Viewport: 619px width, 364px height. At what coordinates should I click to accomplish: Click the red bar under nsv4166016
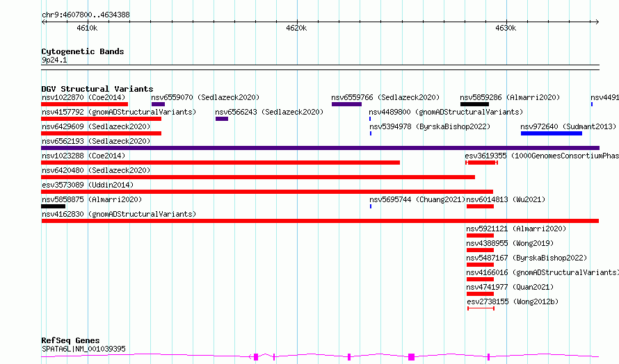480,279
